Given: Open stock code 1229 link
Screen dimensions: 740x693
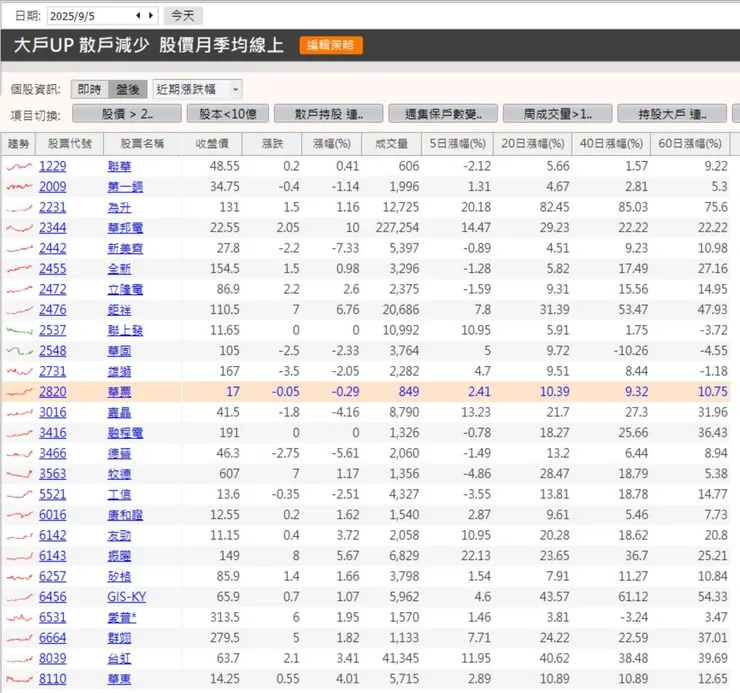Looking at the screenshot, I should pyautogui.click(x=52, y=166).
